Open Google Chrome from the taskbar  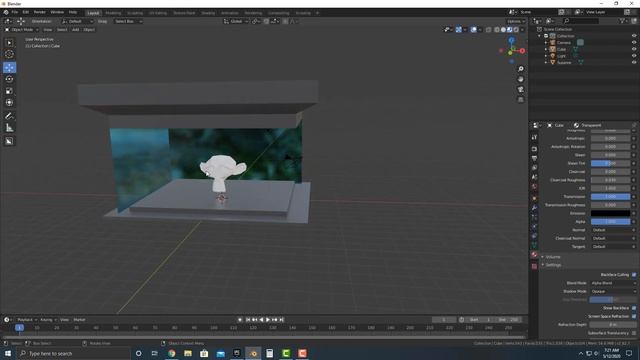coord(172,353)
